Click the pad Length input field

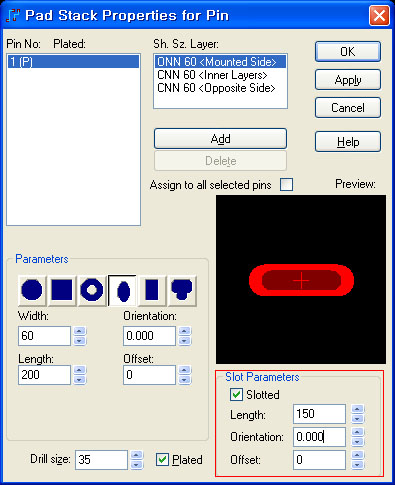click(x=44, y=375)
